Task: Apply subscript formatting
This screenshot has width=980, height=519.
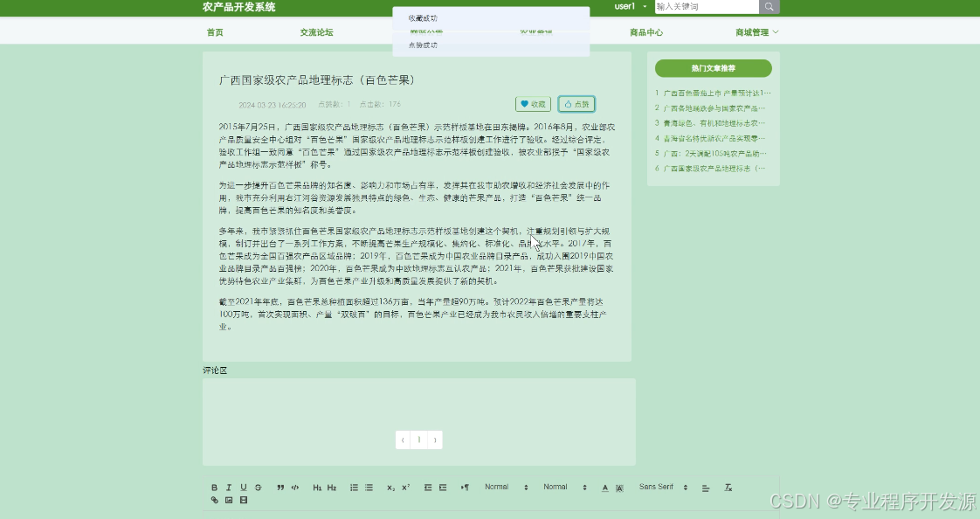Action: coord(390,488)
